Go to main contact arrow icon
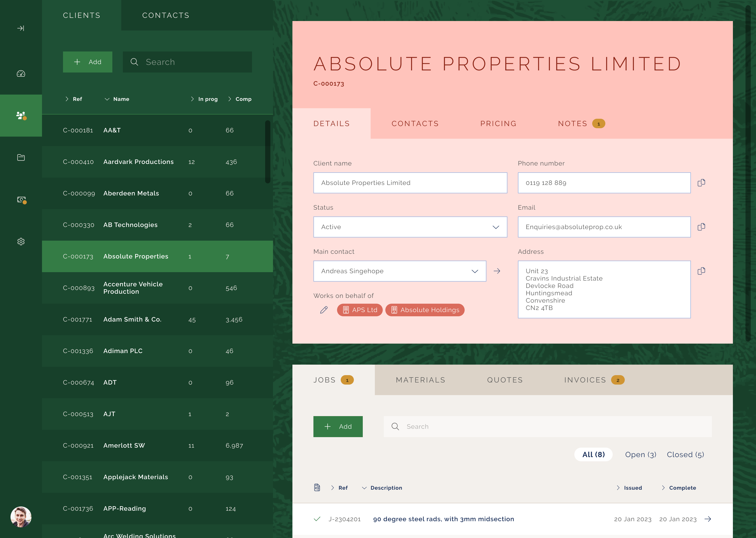 [x=496, y=271]
